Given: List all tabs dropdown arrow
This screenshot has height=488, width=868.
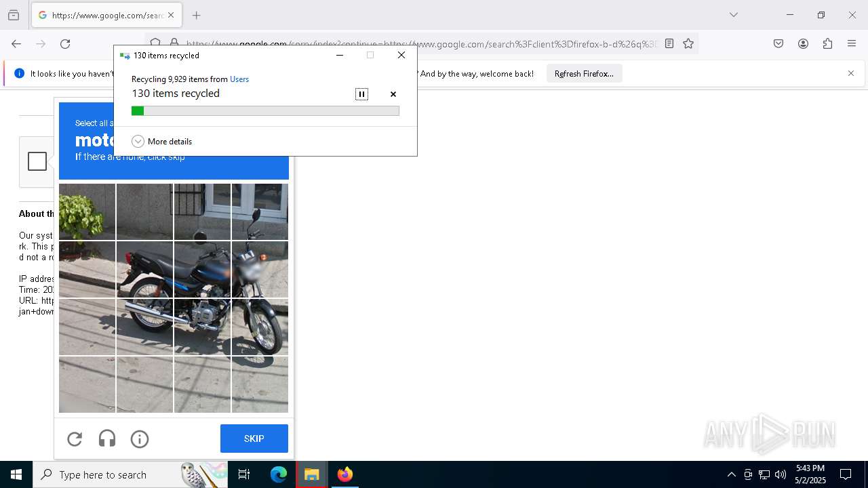Looking at the screenshot, I should (733, 15).
